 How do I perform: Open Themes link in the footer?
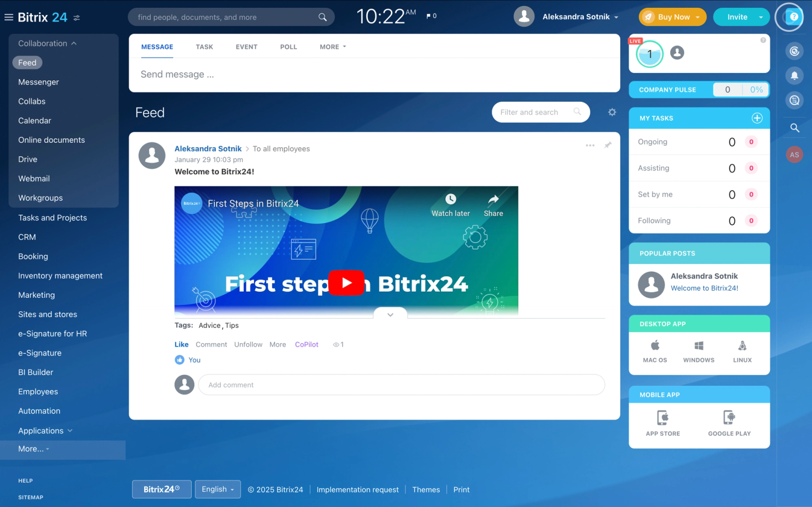click(426, 490)
